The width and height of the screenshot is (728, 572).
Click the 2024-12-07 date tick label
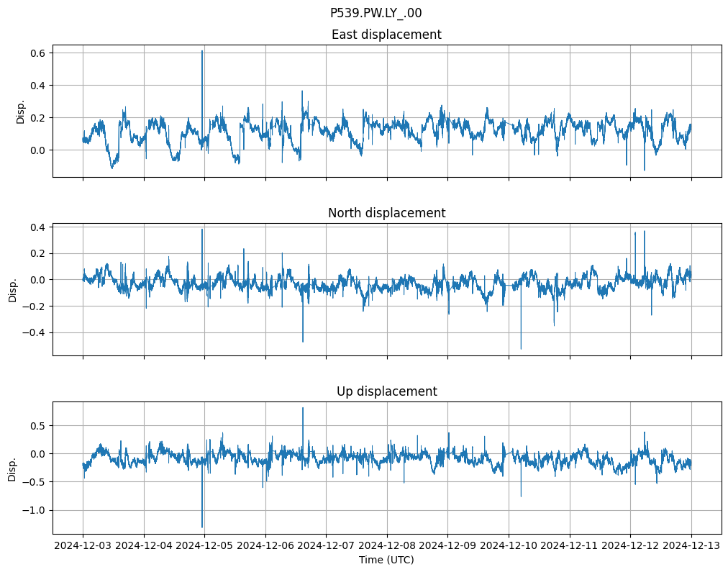pyautogui.click(x=326, y=545)
